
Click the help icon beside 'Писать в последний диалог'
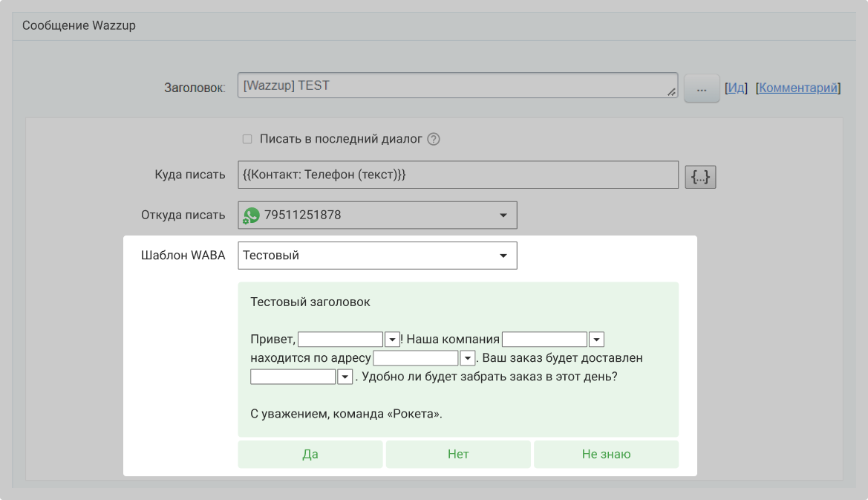coord(434,139)
